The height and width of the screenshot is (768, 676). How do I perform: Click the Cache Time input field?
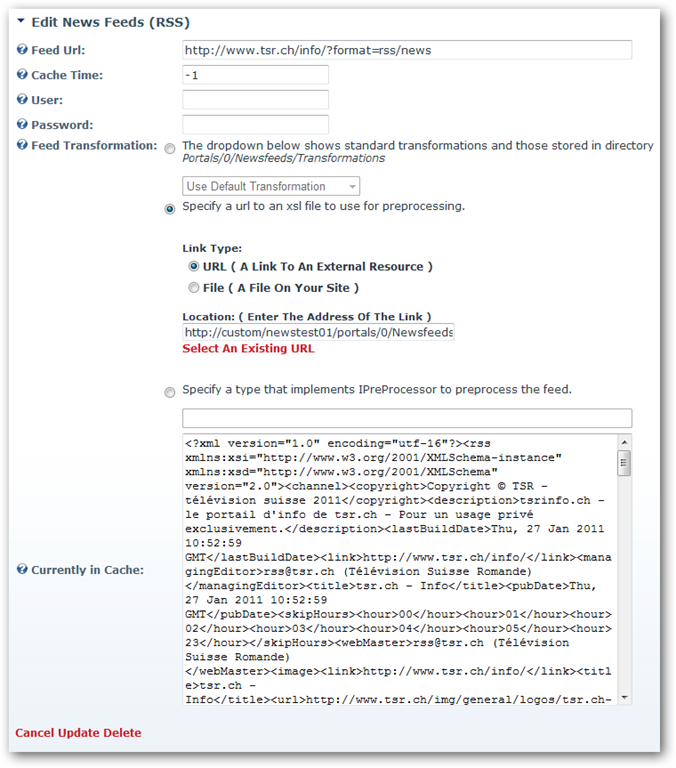click(x=255, y=75)
